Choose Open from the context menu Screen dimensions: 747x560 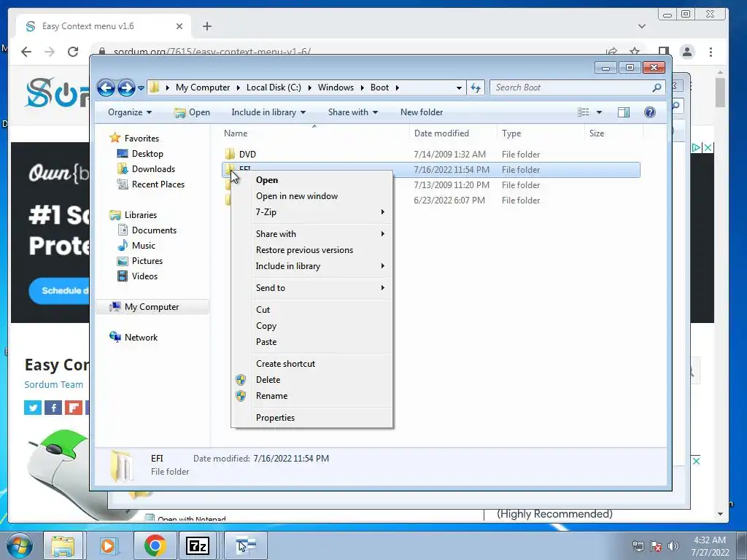pos(312,180)
